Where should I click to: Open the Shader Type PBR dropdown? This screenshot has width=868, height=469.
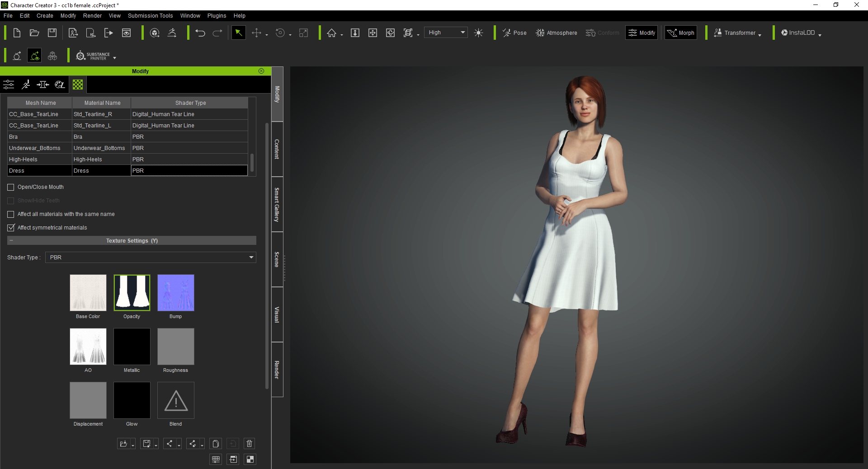[x=151, y=258]
